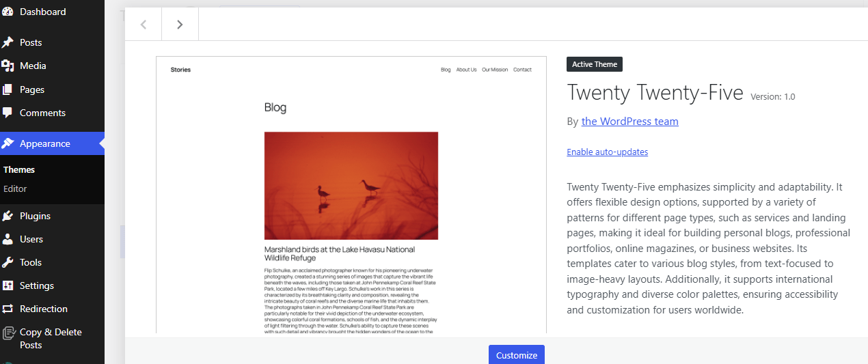Open the Appearance menu
This screenshot has height=364, width=868.
click(45, 143)
